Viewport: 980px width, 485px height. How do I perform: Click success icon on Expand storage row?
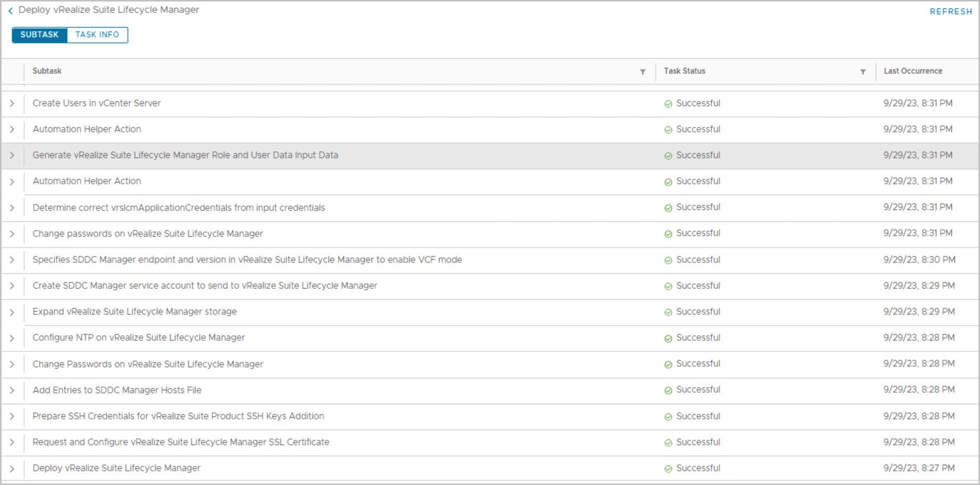668,312
